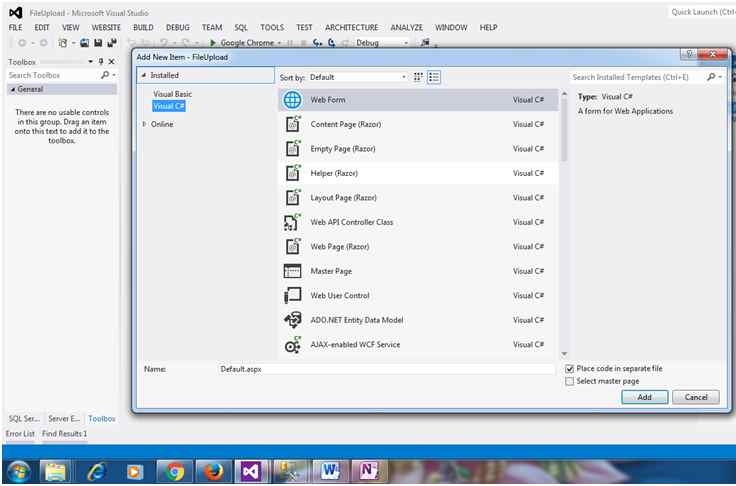
Task: Click the Name field containing Default.aspx
Action: 386,370
